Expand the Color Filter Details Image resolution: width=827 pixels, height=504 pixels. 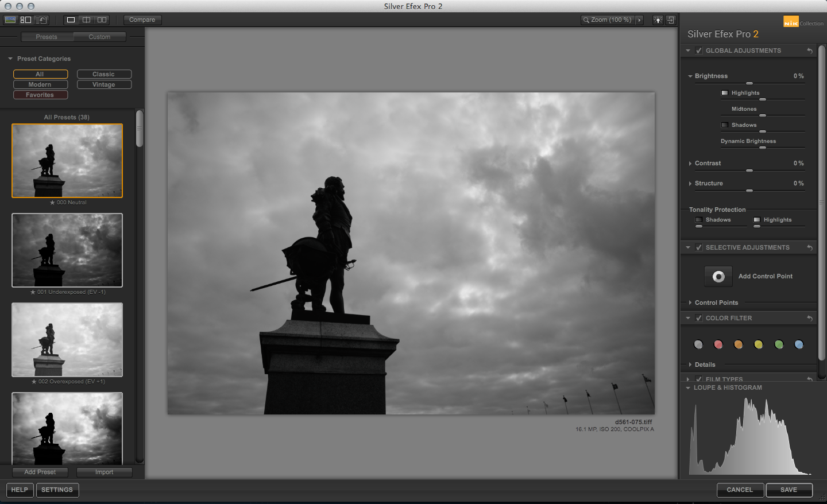coord(690,365)
